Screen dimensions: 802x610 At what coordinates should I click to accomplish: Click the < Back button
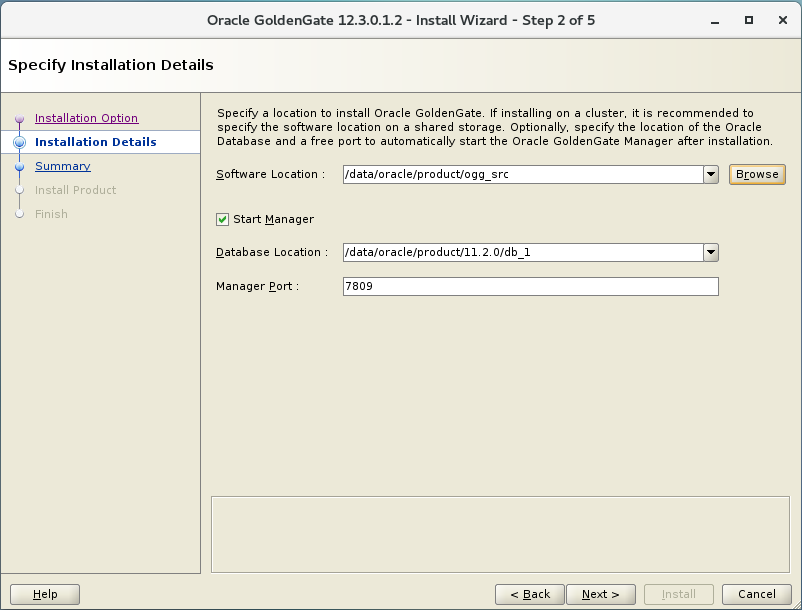(530, 594)
